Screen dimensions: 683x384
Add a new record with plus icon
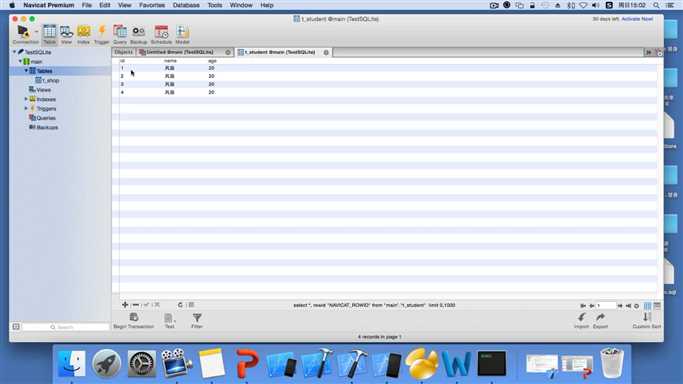(125, 305)
